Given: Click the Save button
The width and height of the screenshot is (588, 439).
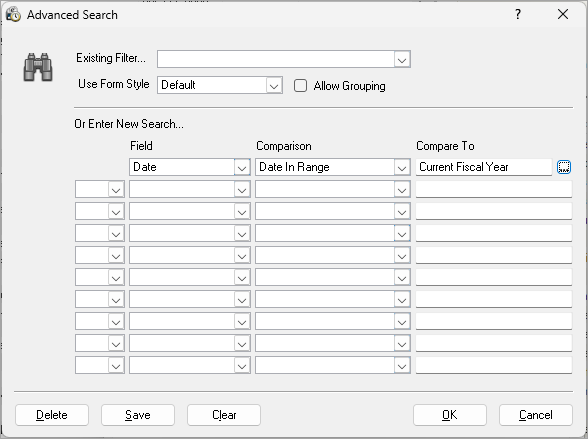Looking at the screenshot, I should (138, 415).
